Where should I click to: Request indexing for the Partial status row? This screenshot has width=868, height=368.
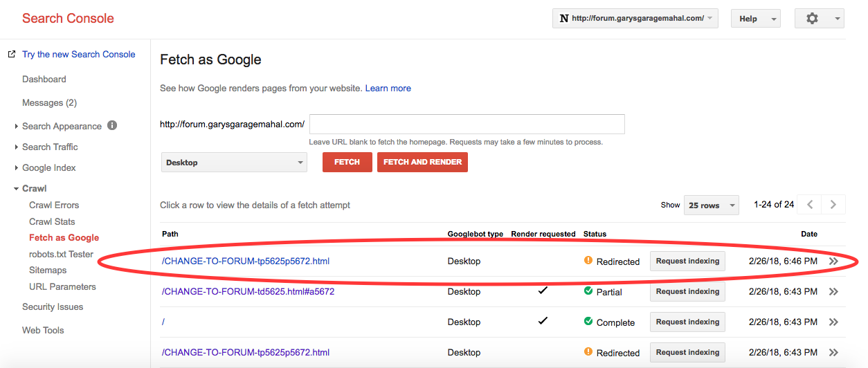point(687,292)
